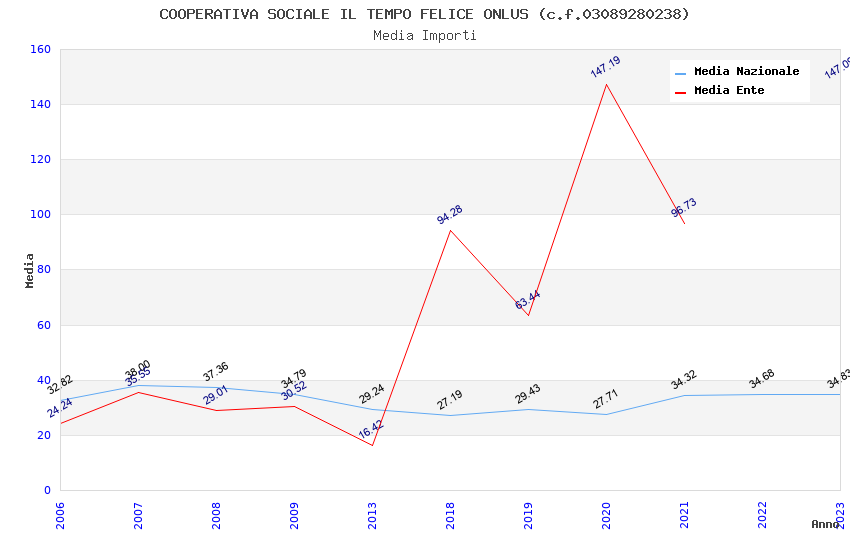Viewport: 850px width, 550px height.
Task: Click the x-axis year 2019
Action: point(528,516)
